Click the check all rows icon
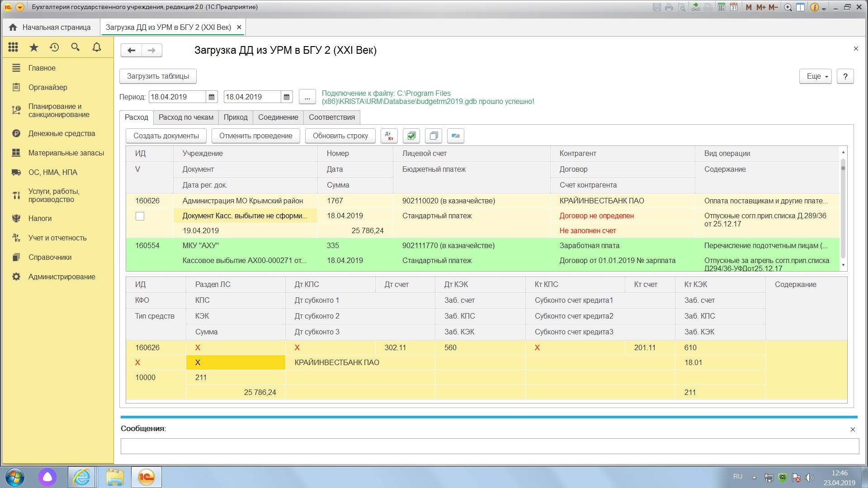Screen dimensions: 868x488 point(411,136)
